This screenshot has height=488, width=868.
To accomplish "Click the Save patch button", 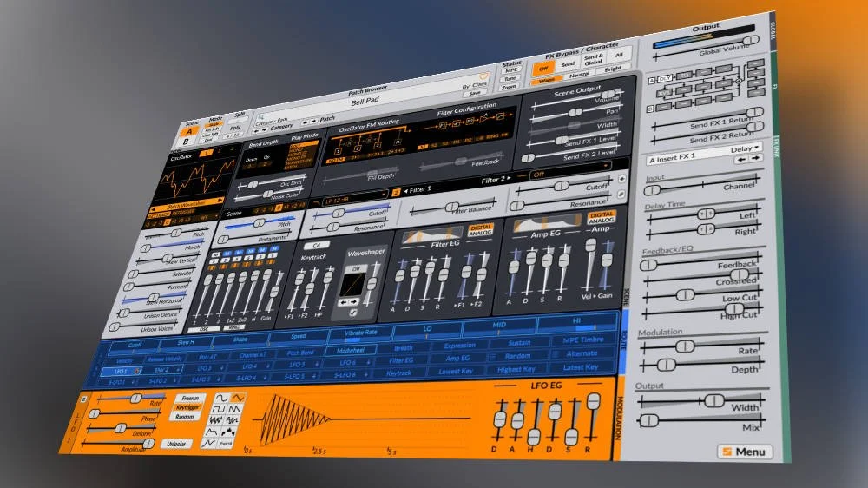I will point(475,93).
